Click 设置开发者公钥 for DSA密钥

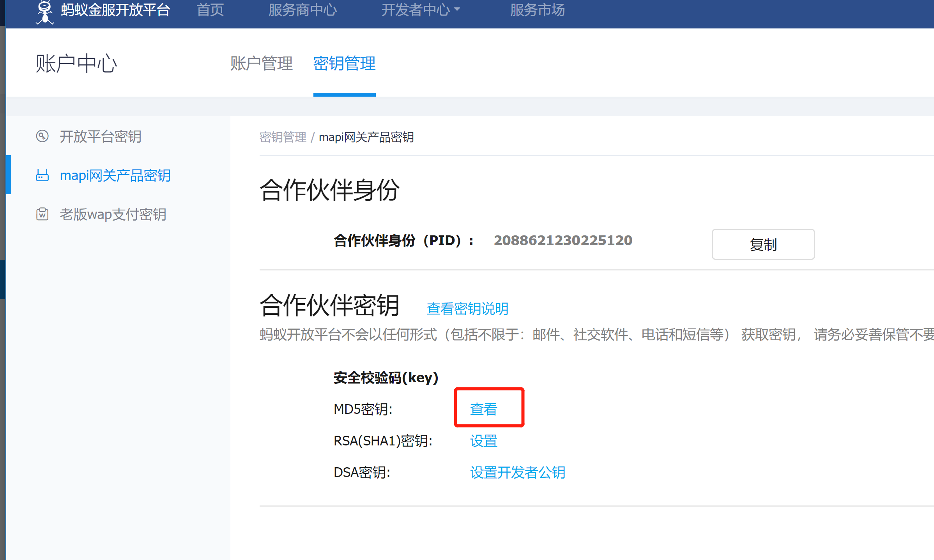point(518,473)
